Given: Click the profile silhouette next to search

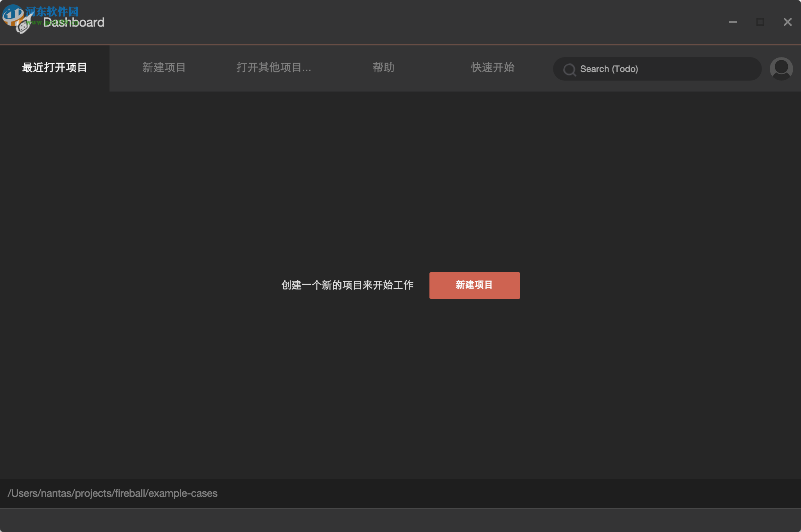Looking at the screenshot, I should [x=781, y=69].
